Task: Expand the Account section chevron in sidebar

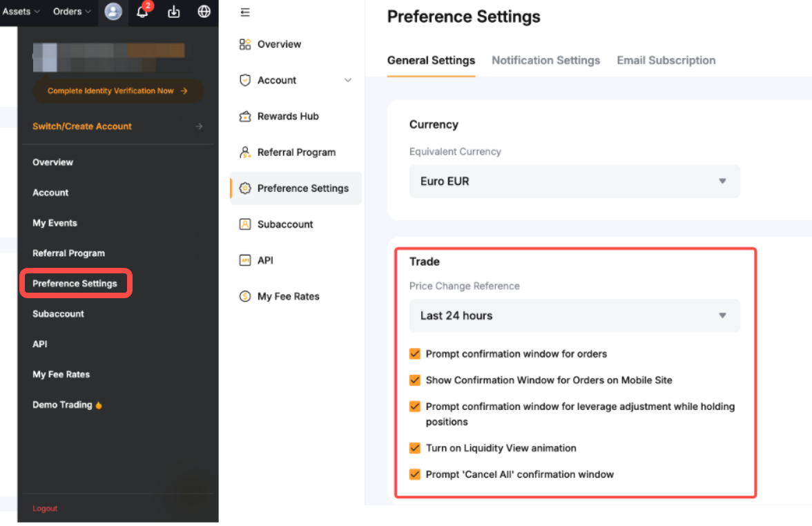Action: click(x=348, y=81)
